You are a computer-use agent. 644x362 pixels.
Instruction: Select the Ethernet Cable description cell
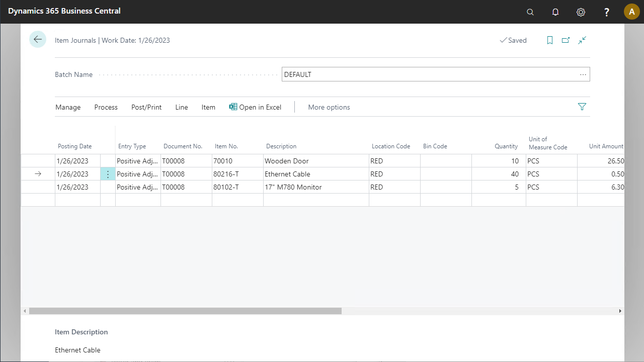[x=316, y=174]
